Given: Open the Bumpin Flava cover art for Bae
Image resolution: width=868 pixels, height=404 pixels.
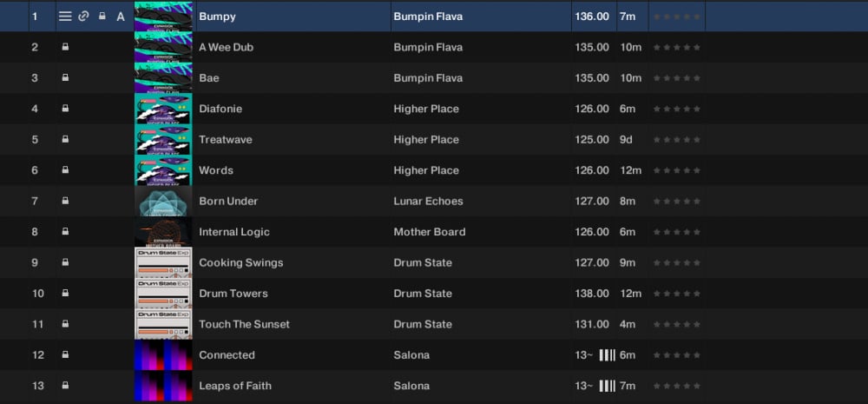Looking at the screenshot, I should (163, 77).
